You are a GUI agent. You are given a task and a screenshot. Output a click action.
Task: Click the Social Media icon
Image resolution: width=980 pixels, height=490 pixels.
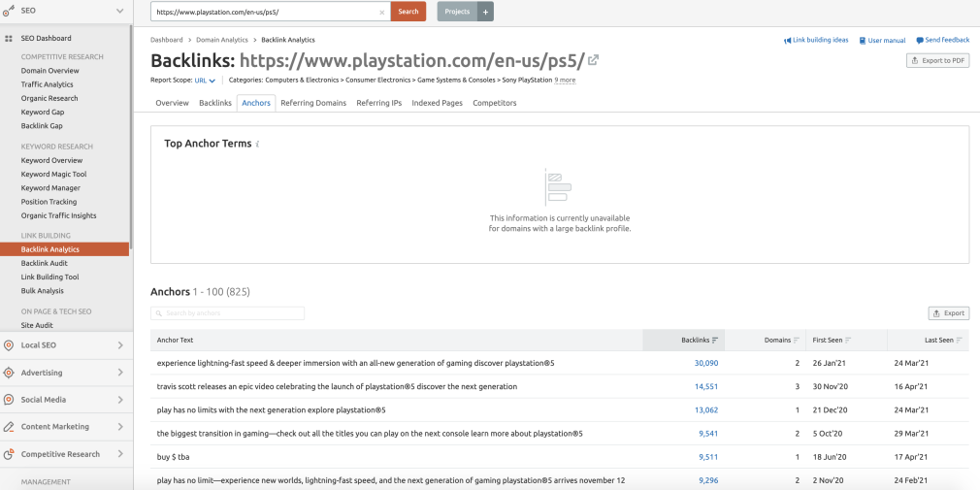tap(9, 400)
